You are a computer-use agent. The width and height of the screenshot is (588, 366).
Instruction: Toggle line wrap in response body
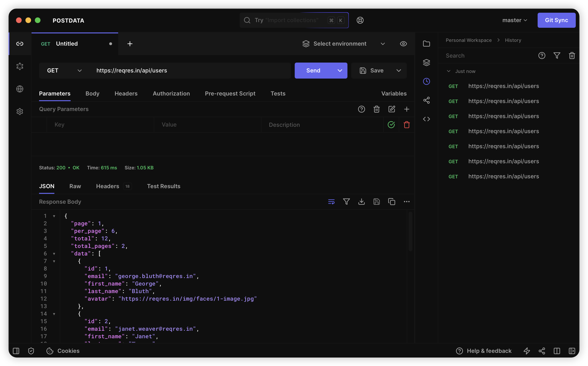[331, 202]
